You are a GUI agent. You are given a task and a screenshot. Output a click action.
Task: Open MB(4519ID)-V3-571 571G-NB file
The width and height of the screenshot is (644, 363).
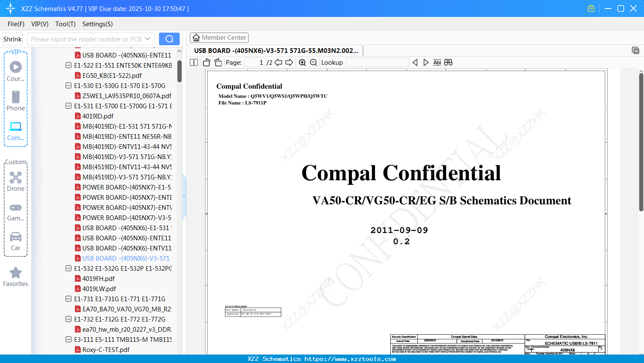pyautogui.click(x=127, y=177)
